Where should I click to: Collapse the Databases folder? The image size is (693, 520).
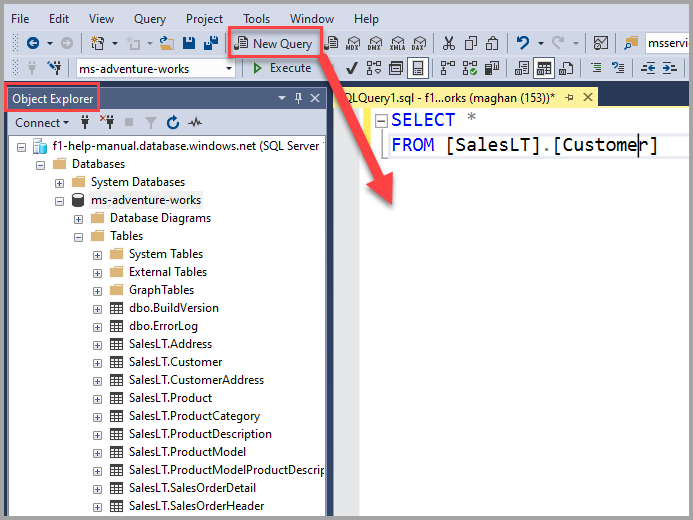point(41,165)
